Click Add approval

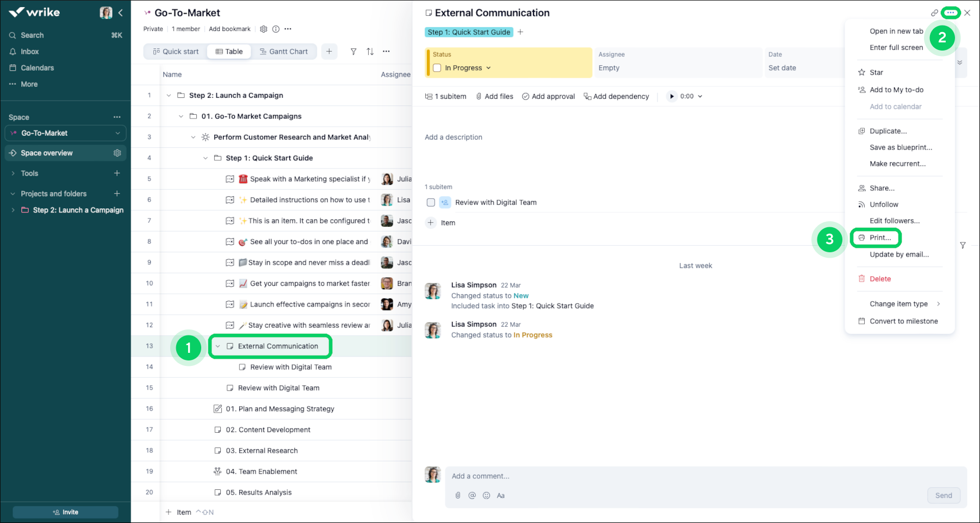pyautogui.click(x=548, y=96)
